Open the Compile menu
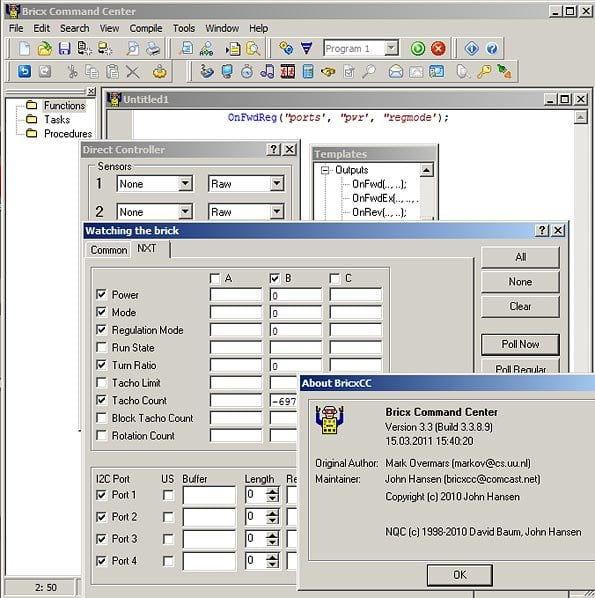595x598 pixels. coord(146,28)
